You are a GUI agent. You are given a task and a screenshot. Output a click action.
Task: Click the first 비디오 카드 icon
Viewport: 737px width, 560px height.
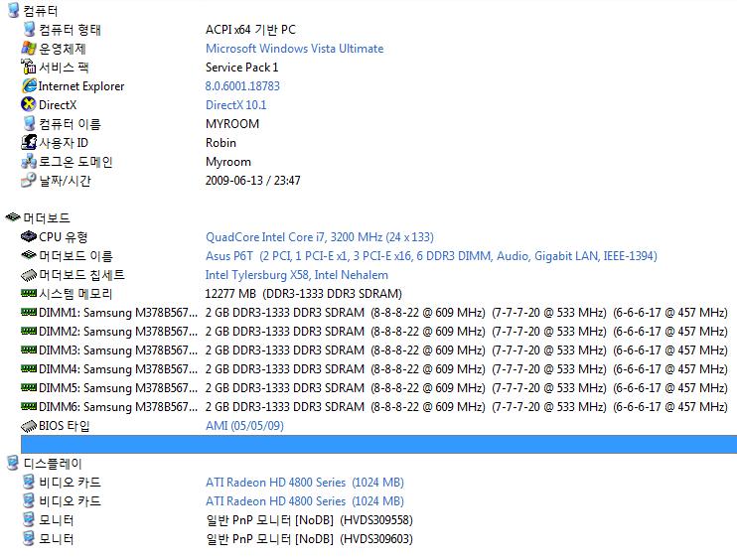coord(29,482)
